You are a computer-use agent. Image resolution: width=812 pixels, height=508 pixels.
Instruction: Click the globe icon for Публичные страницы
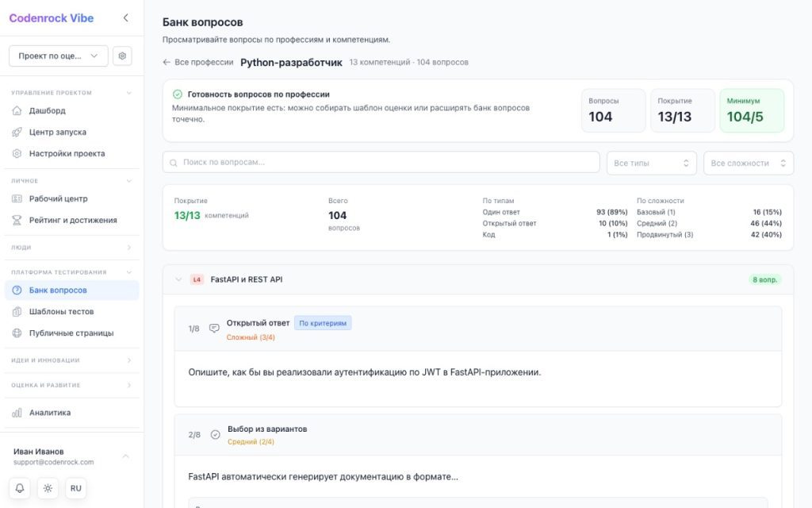click(x=17, y=333)
